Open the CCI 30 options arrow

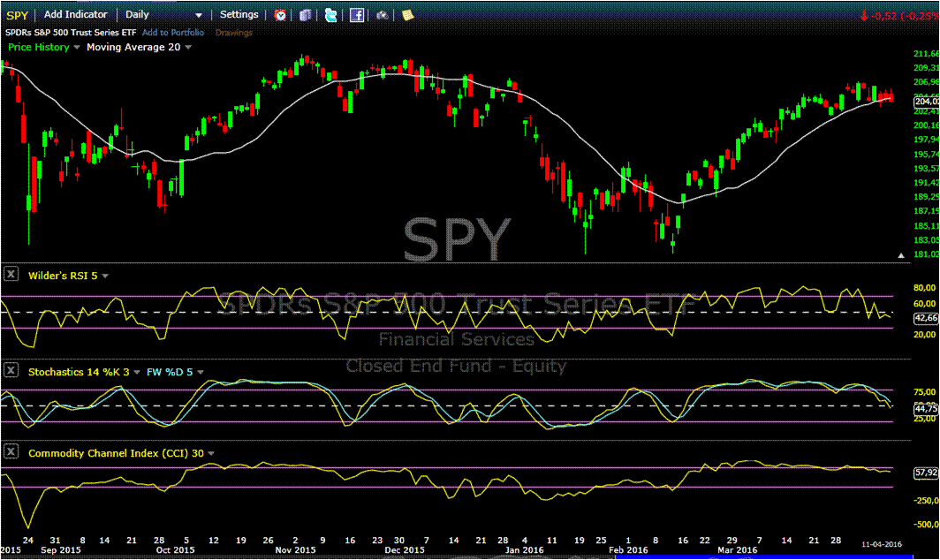pos(211,454)
